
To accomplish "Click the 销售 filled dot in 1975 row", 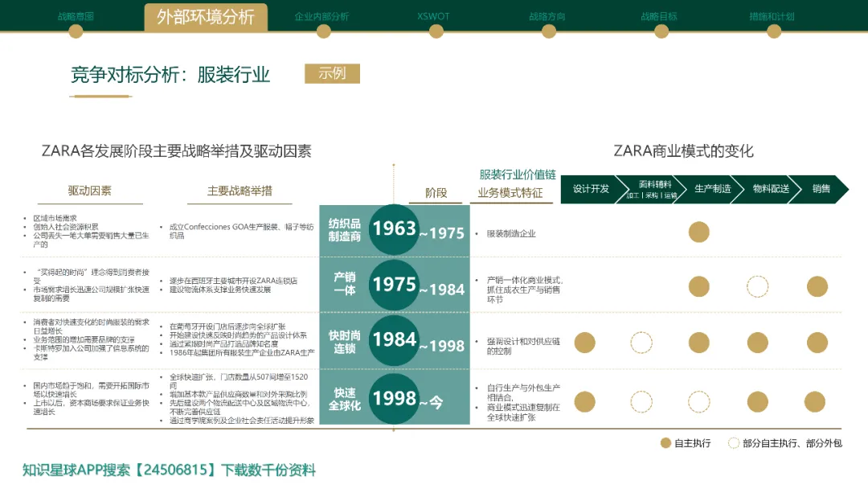I will (x=817, y=287).
